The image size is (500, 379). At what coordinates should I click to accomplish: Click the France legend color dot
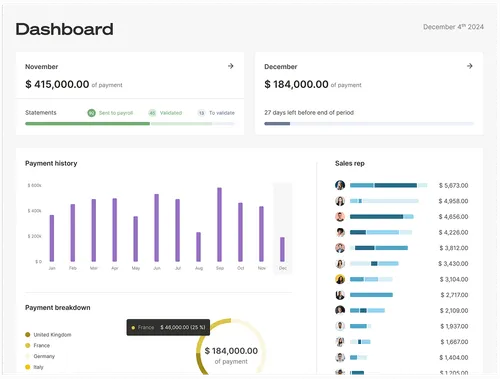(28, 345)
